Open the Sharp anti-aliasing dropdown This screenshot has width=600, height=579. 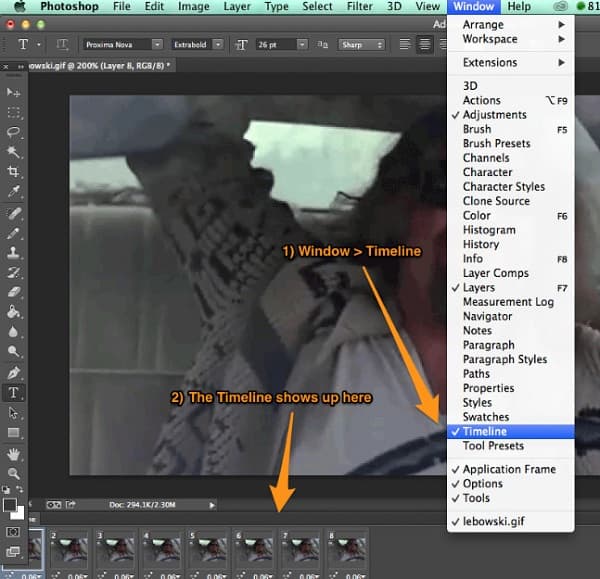[x=361, y=45]
